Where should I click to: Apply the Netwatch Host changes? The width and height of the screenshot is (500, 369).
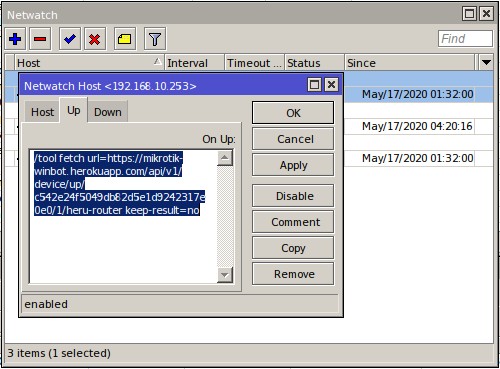(x=293, y=165)
